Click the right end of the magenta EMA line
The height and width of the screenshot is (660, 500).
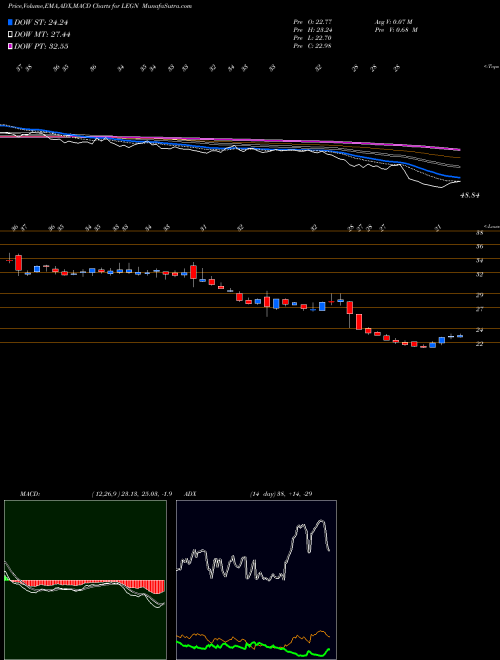tap(458, 149)
